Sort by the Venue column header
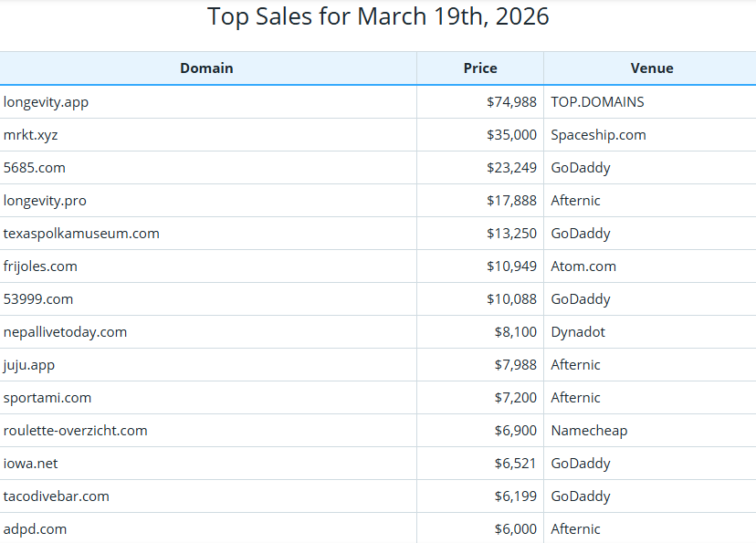The image size is (756, 543). (652, 68)
